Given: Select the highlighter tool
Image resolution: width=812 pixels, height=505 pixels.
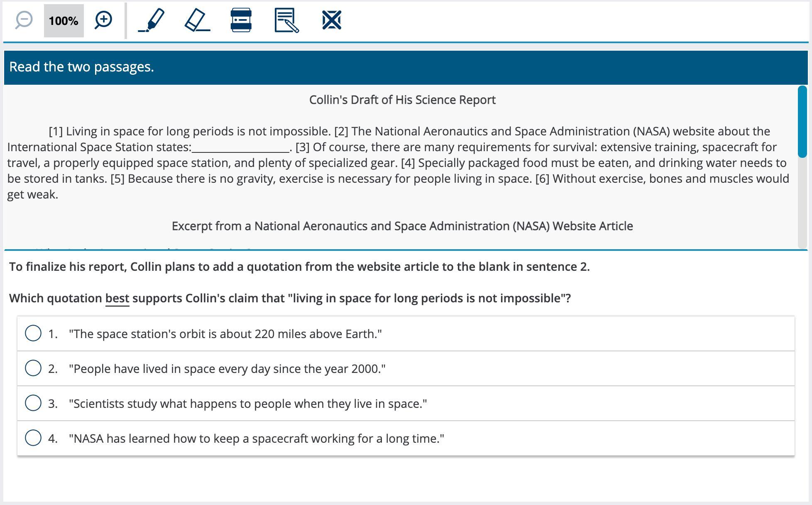Looking at the screenshot, I should [x=152, y=20].
